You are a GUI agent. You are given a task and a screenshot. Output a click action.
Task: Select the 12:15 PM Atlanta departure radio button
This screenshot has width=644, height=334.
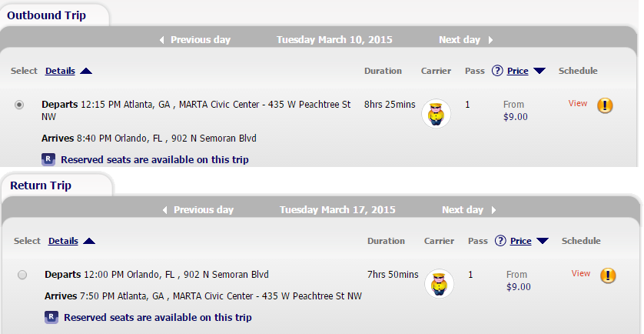(19, 105)
